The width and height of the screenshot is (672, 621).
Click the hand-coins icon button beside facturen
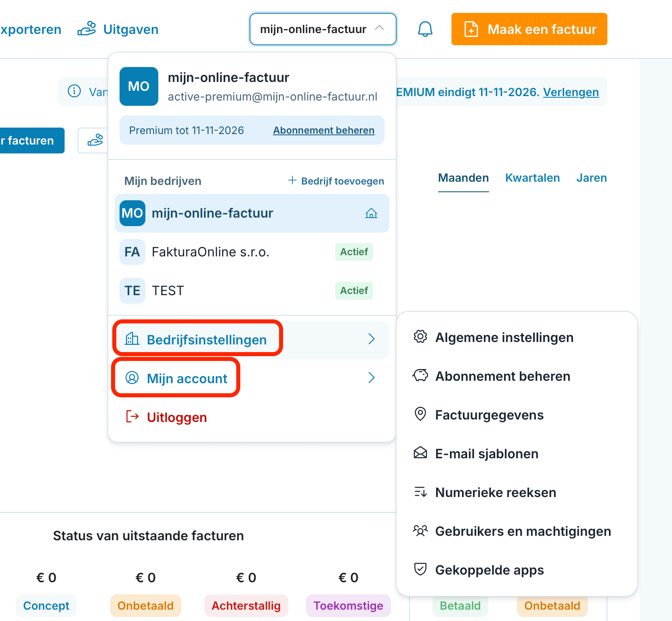(95, 140)
